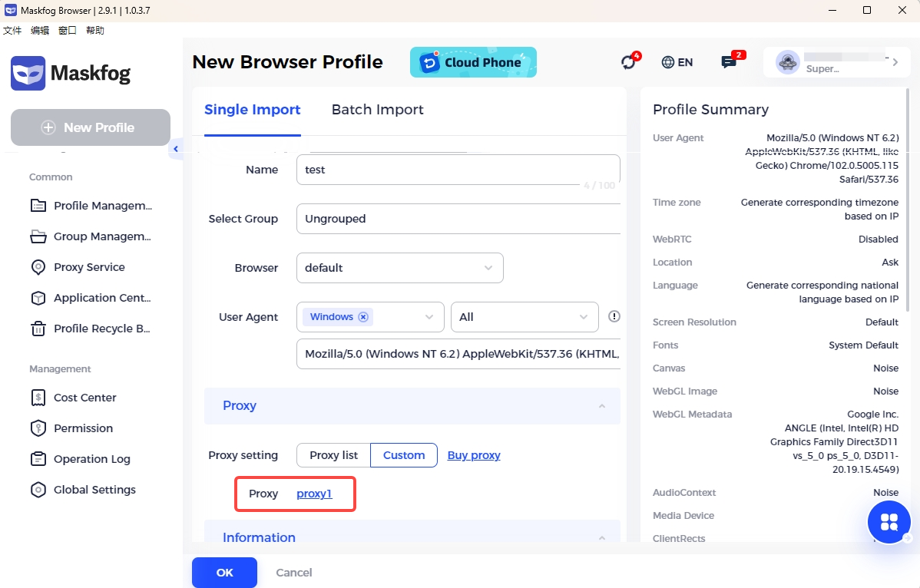Open the Browser default dropdown

point(399,268)
